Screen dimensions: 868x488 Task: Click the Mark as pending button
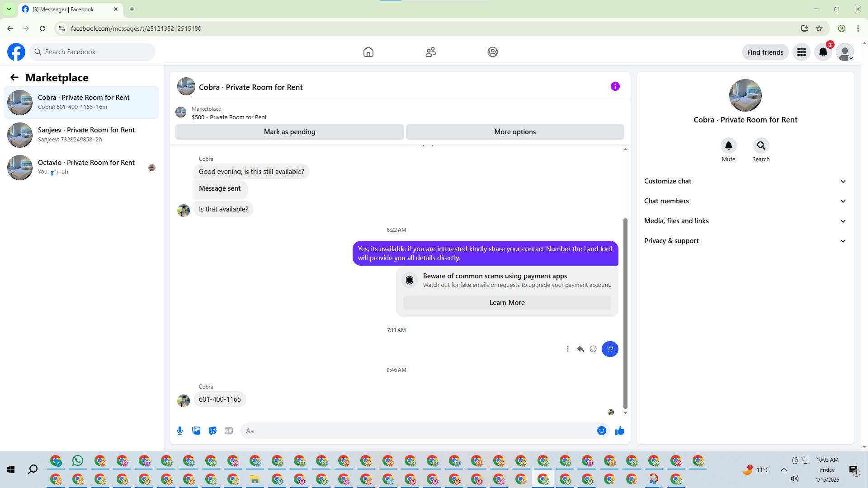[x=289, y=132]
